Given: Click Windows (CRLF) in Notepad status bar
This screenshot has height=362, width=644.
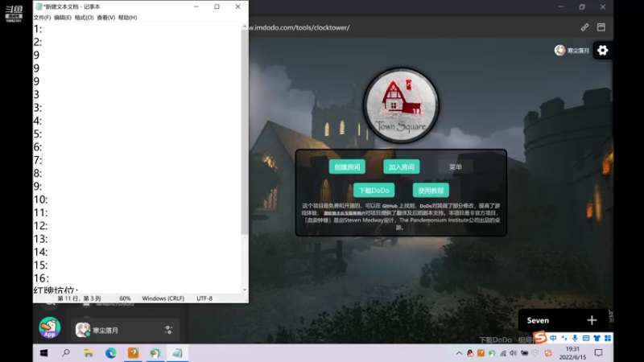Looking at the screenshot, I should click(x=163, y=298).
